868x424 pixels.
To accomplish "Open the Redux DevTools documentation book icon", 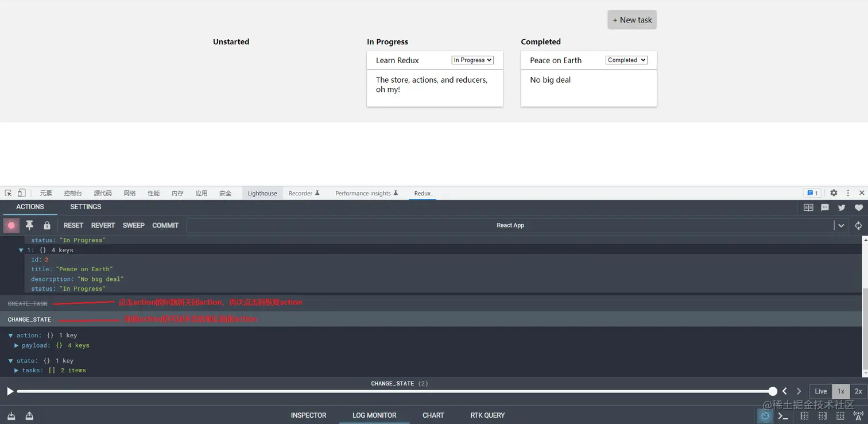I will tap(808, 207).
